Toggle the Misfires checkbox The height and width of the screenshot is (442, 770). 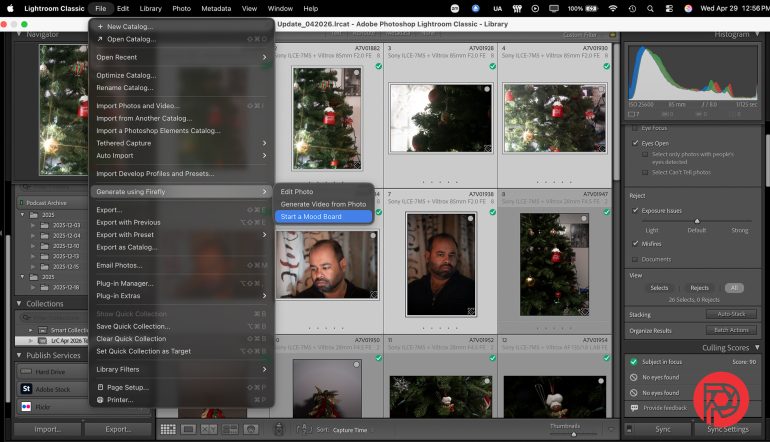635,243
